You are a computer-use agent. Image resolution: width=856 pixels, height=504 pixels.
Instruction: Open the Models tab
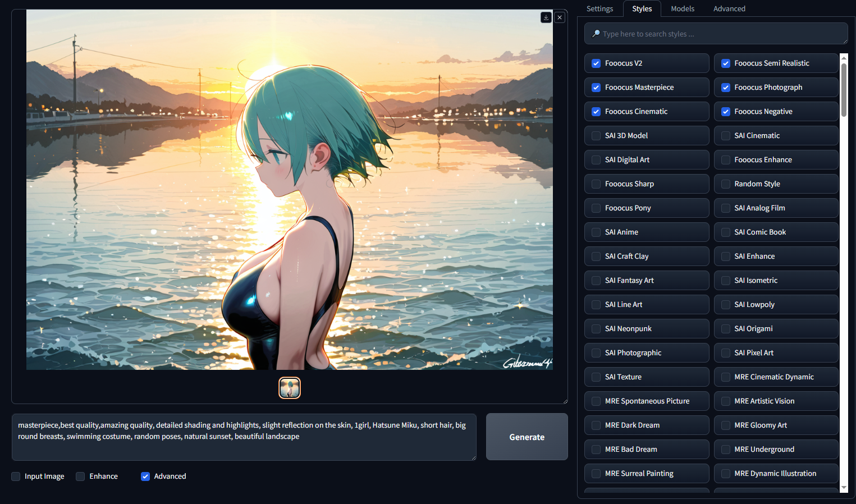tap(683, 8)
